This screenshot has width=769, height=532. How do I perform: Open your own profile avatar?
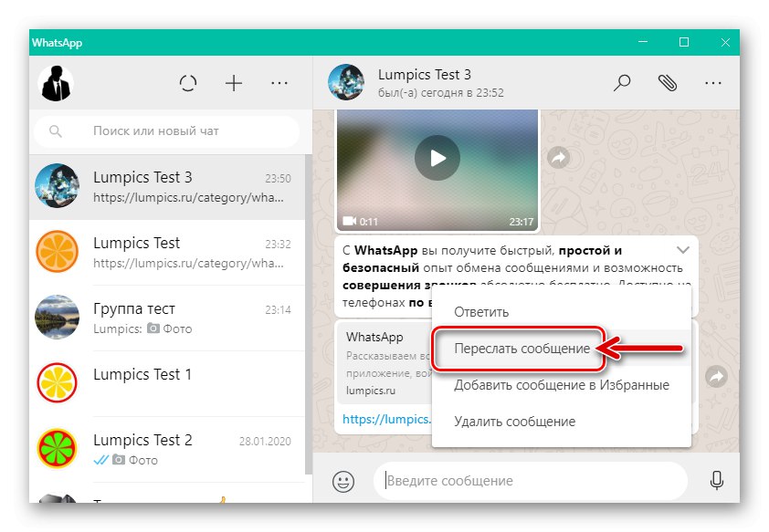tap(56, 83)
